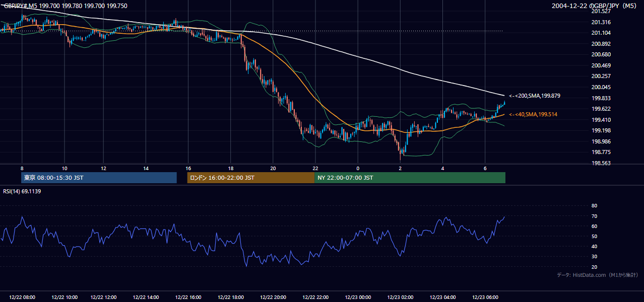
Task: Click price axis value 200.892
Action: [601, 44]
